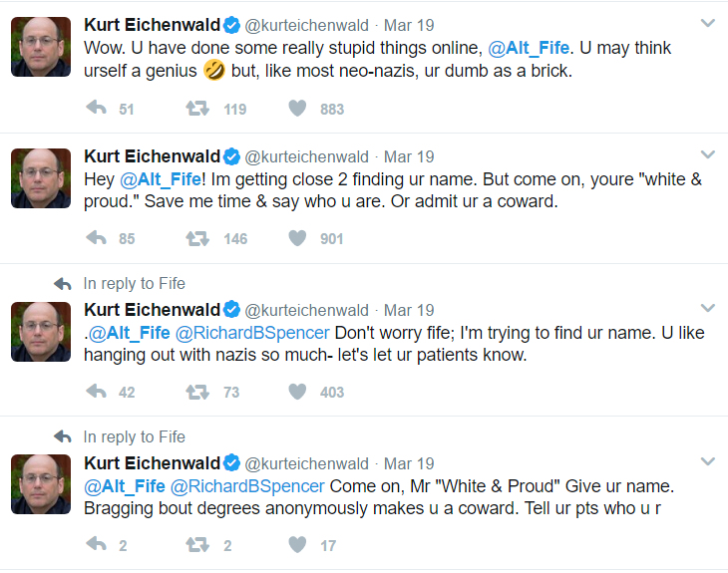
Task: Like the tweet with 901 likes
Action: [x=297, y=238]
